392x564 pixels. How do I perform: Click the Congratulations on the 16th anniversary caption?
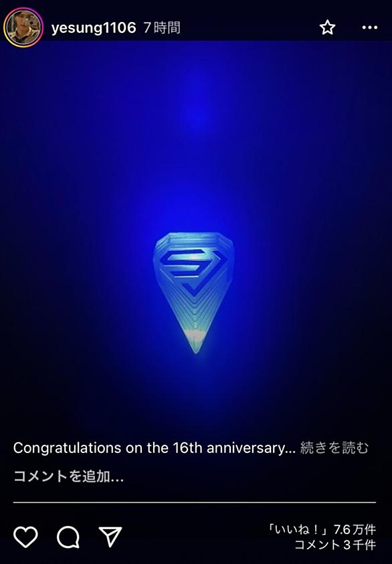pos(155,448)
